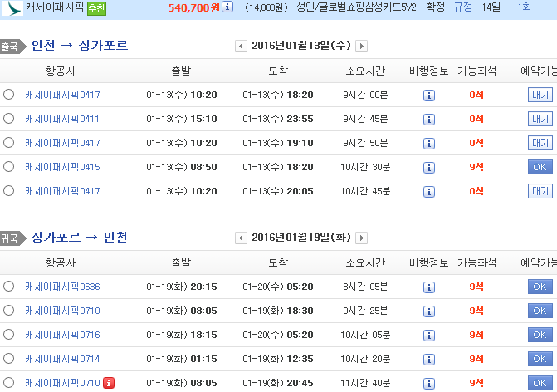Click the 성인/글로벌쇼핑삼성카드5V2 fare text

(x=356, y=7)
